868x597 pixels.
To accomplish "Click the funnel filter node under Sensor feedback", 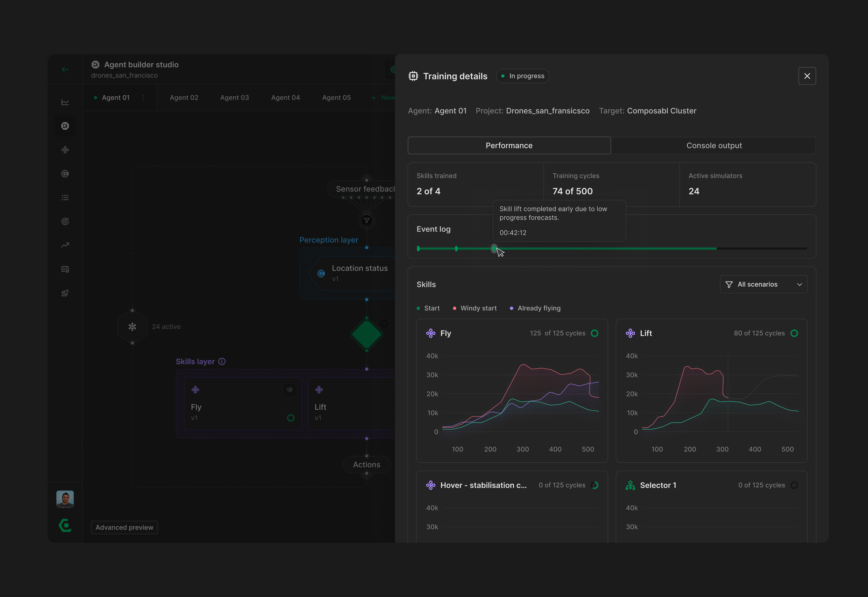I will tap(367, 220).
